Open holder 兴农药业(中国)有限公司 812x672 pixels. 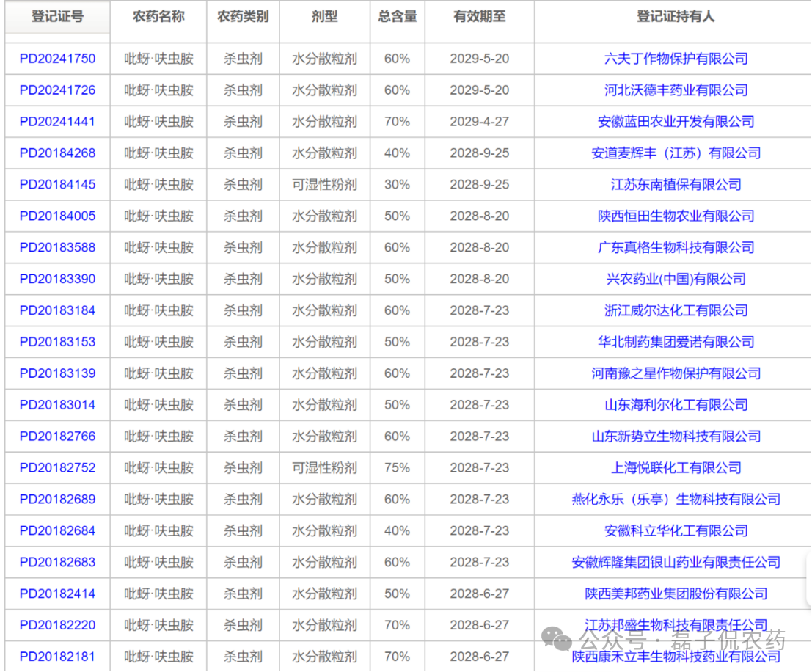click(x=676, y=279)
